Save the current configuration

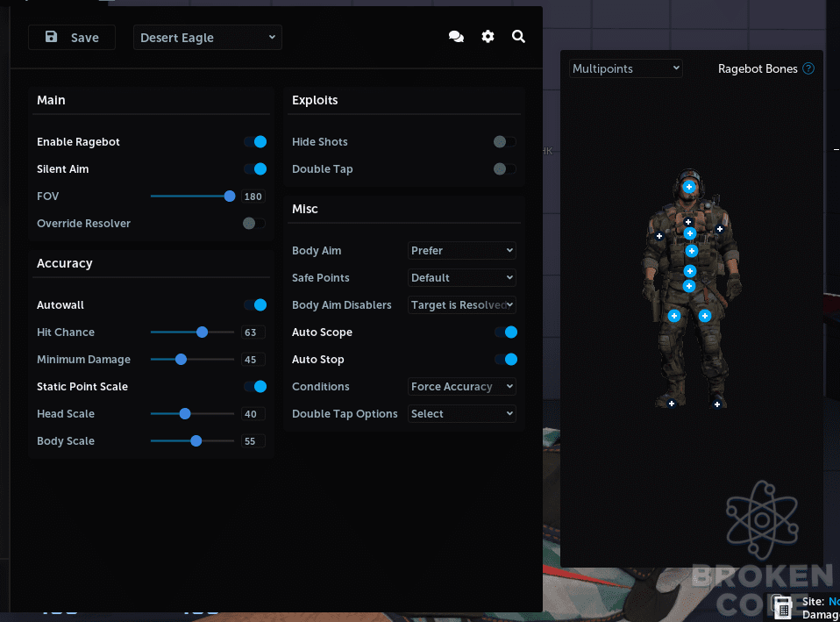(72, 38)
